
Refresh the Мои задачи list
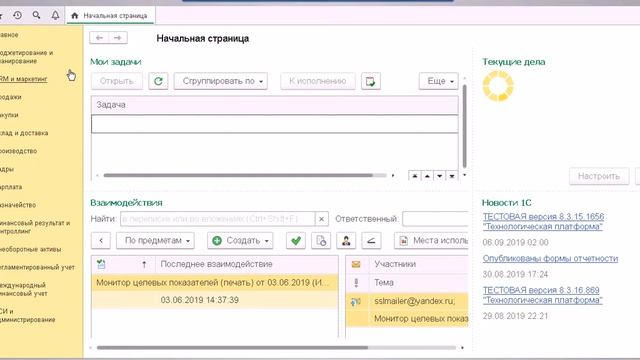[158, 81]
